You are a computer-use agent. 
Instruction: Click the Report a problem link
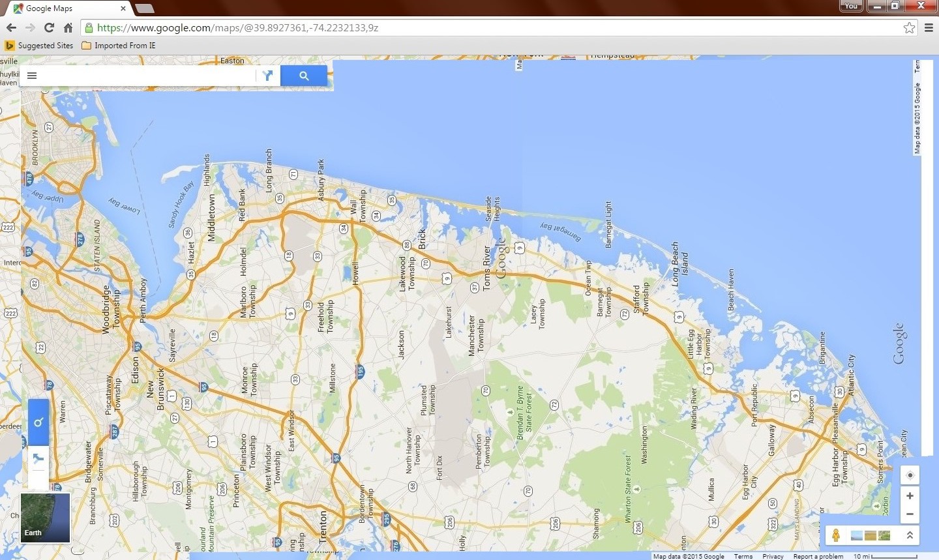tap(818, 556)
